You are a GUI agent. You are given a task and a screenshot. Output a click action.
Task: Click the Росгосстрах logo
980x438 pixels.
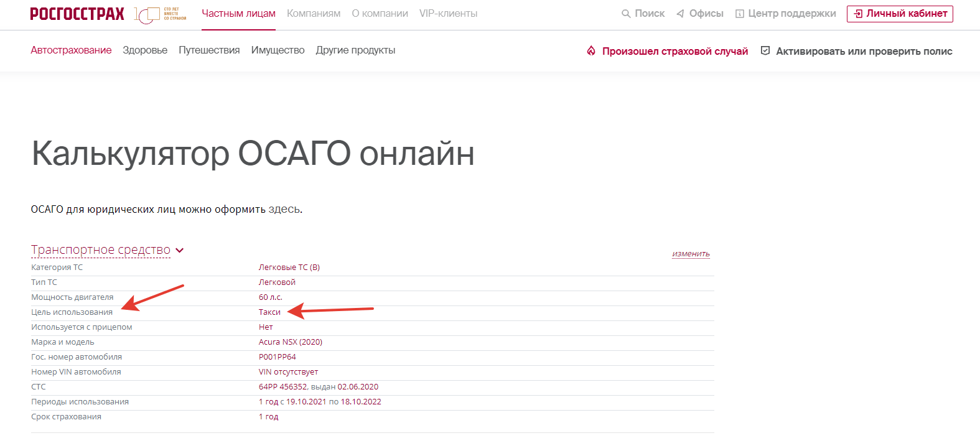click(x=77, y=14)
